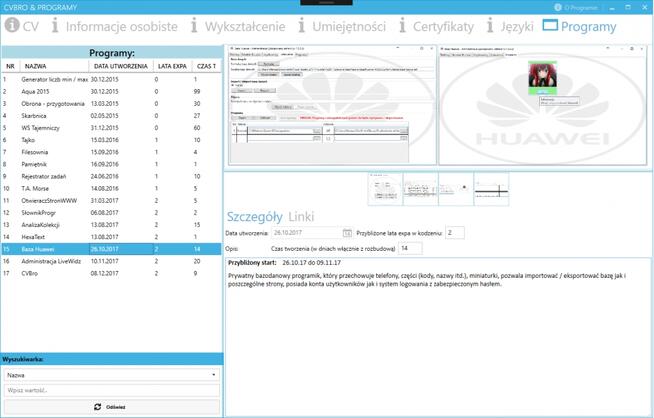Screen dimensions: 654x418
Task: Select the Aqua 2015 row
Action: 111,91
